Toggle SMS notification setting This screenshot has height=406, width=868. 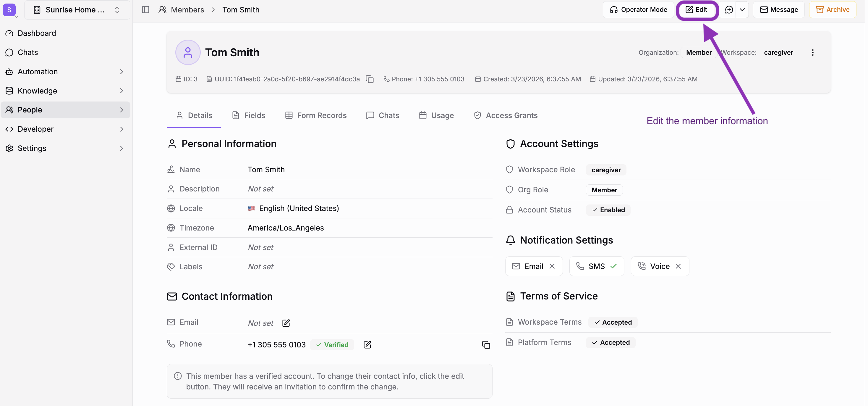[596, 266]
